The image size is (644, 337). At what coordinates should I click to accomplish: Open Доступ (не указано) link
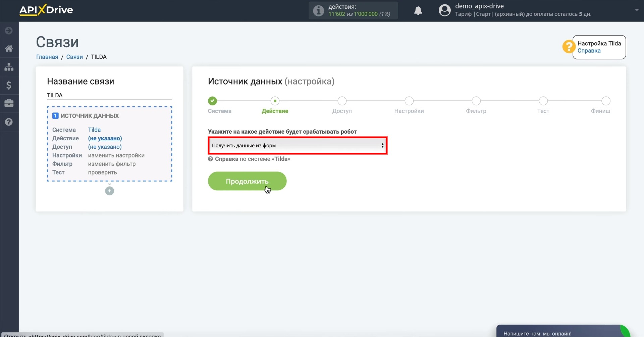105,147
